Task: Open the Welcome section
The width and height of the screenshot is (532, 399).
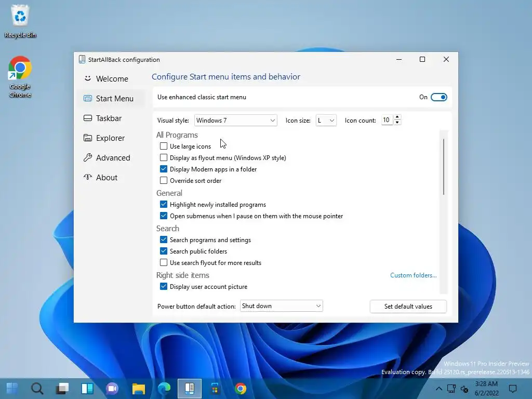Action: coord(112,79)
